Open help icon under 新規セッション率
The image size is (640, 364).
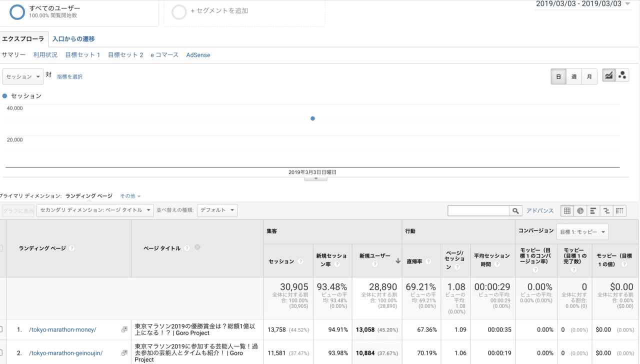[x=337, y=264]
